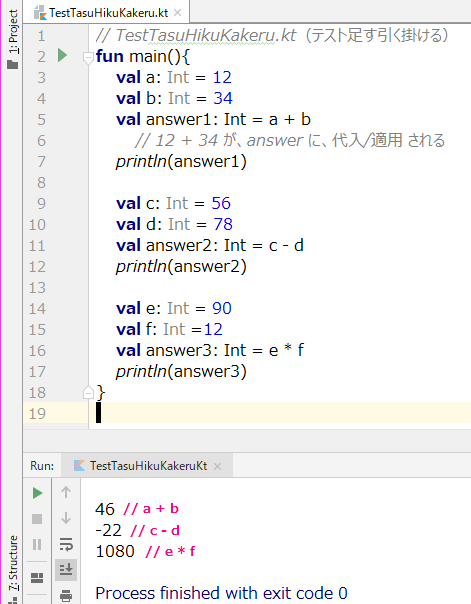Print the console output
The height and width of the screenshot is (604, 471).
point(66,595)
